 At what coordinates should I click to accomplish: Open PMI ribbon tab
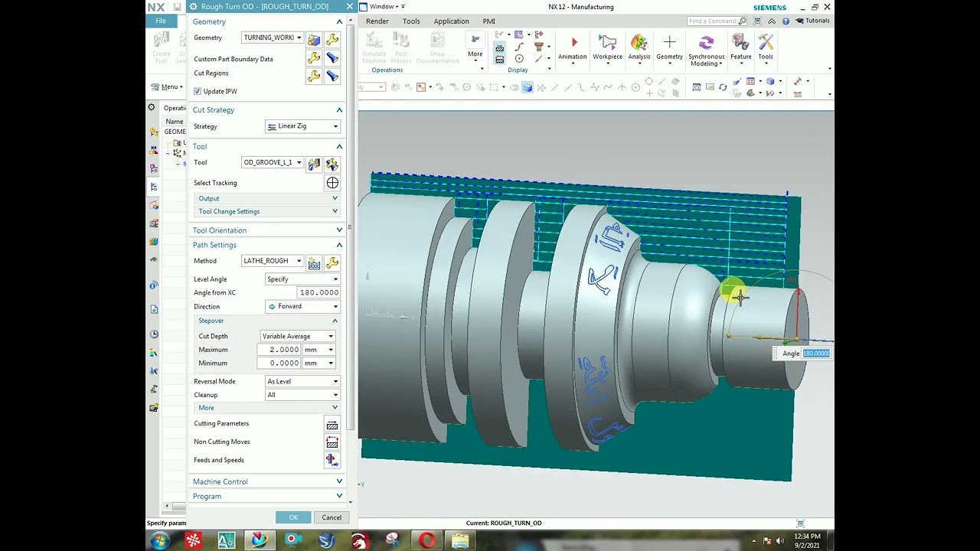point(488,21)
